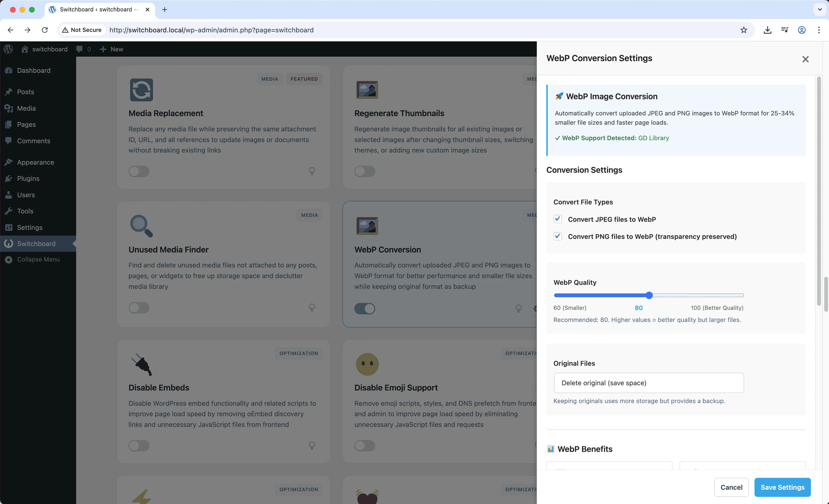Uncheck Convert PNG files to WebP
The image size is (829, 504).
(558, 236)
